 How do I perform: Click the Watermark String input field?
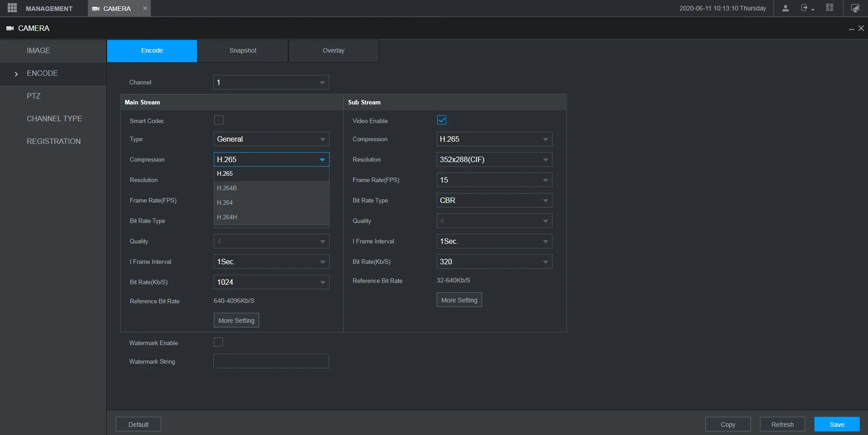[x=271, y=361]
